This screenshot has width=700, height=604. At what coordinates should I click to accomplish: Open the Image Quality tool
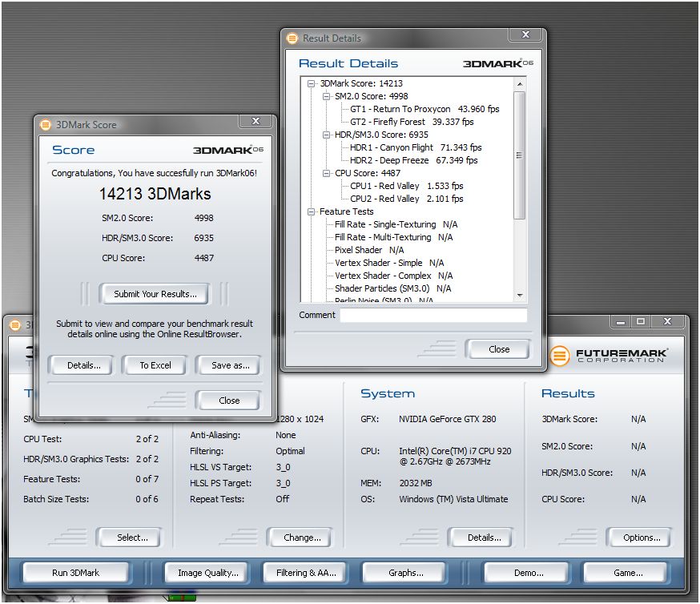click(208, 573)
